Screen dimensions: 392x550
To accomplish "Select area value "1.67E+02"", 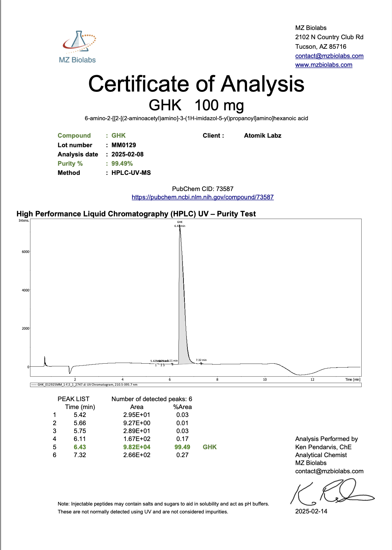I will click(137, 439).
